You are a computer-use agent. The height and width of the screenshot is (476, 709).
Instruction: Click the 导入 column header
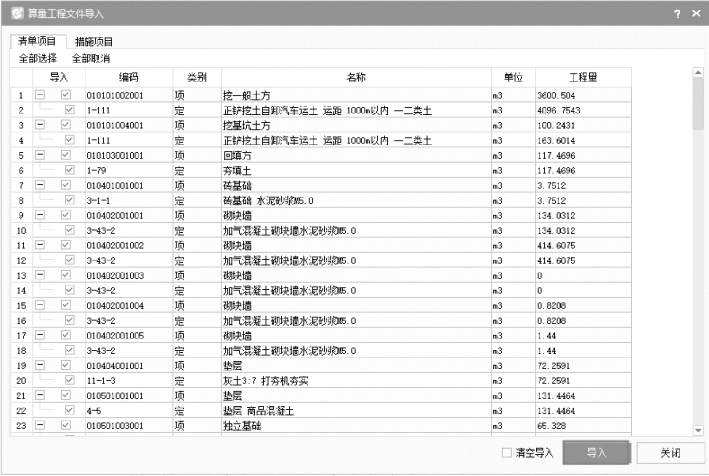(59, 77)
